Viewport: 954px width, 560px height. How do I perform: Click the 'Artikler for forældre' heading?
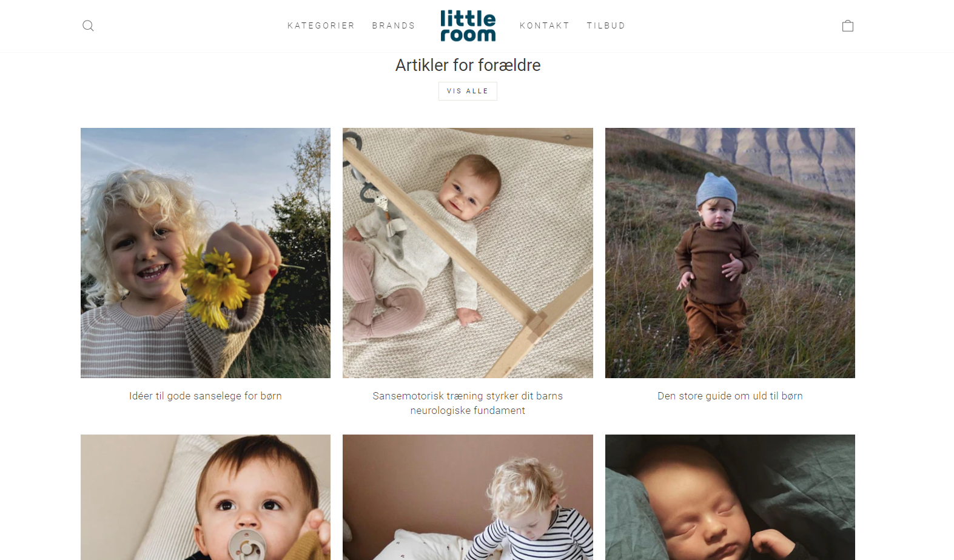[x=468, y=65]
